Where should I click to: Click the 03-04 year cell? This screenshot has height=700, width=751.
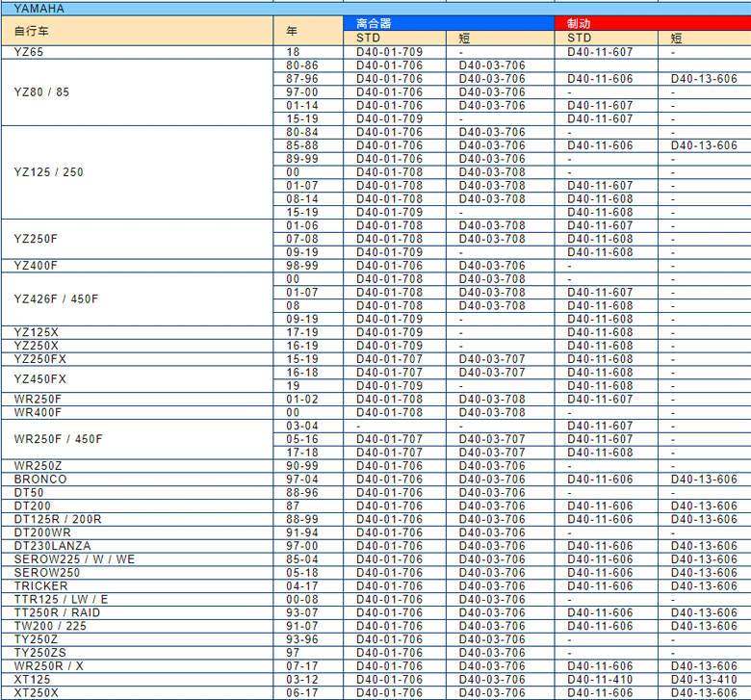308,427
